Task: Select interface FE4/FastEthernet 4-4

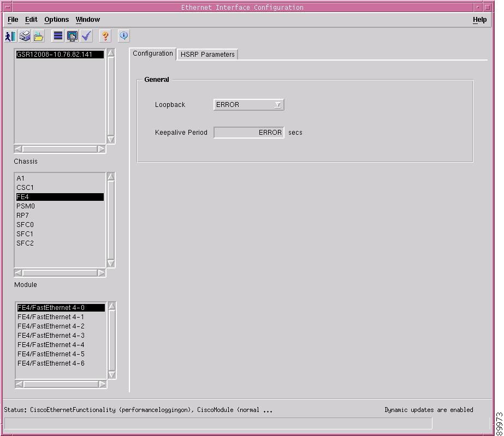Action: [61, 345]
